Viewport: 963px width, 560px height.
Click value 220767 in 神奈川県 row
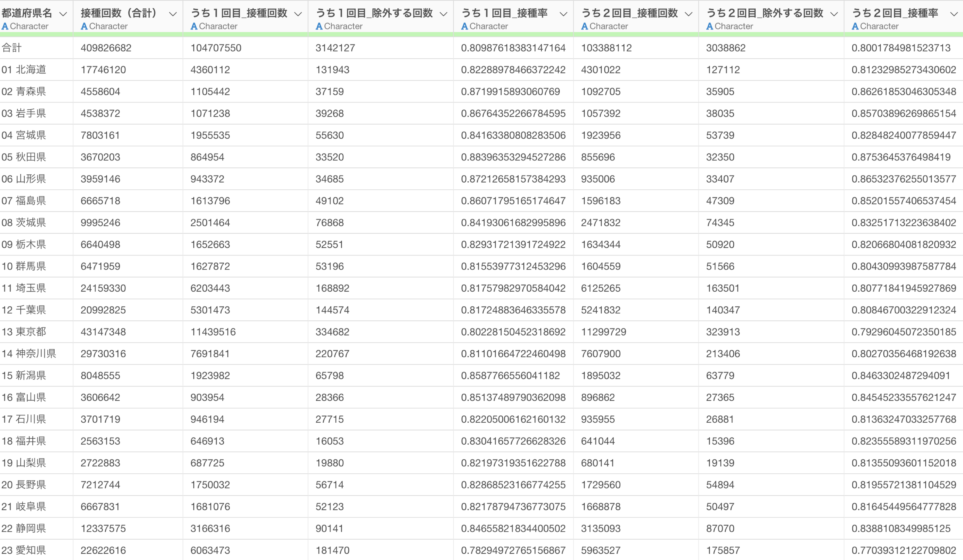tap(332, 354)
